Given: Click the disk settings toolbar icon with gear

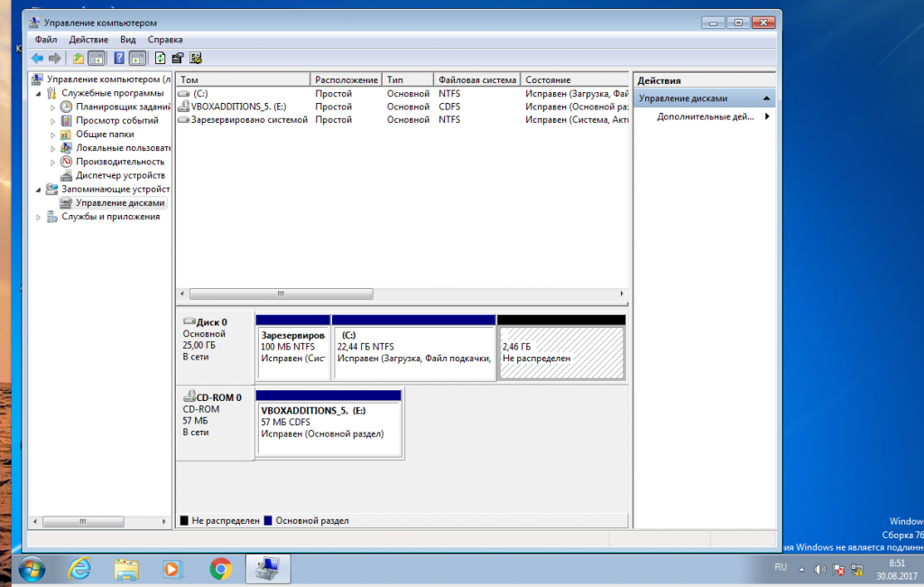Looking at the screenshot, I should pyautogui.click(x=195, y=59).
